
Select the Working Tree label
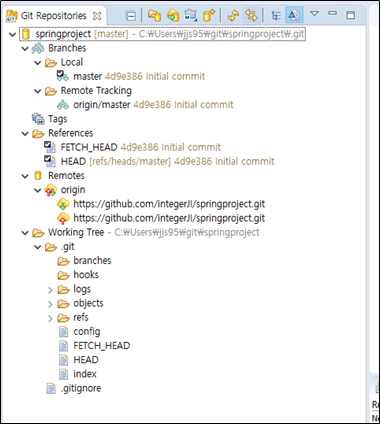pyautogui.click(x=76, y=232)
